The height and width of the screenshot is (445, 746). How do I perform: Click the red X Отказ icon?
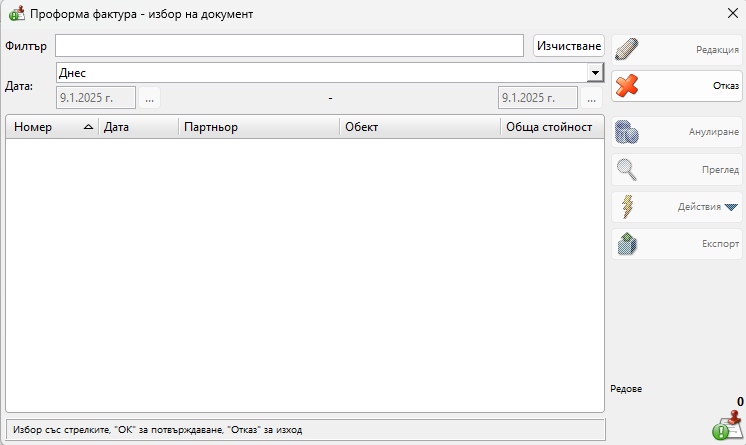pos(627,86)
